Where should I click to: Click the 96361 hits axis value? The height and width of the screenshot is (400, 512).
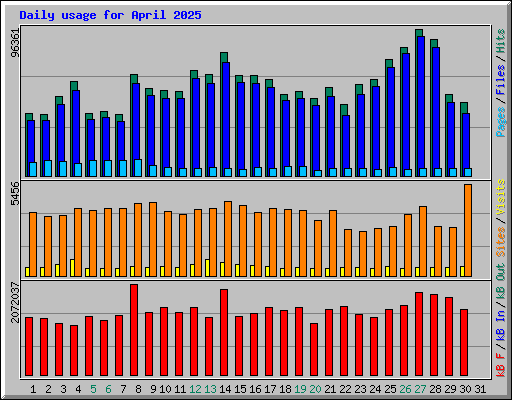(15, 43)
